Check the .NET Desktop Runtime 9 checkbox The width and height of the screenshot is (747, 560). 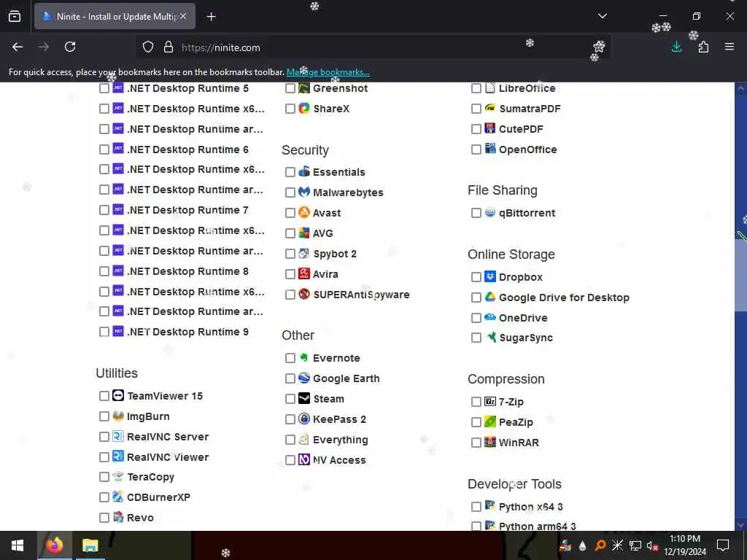[x=104, y=332]
